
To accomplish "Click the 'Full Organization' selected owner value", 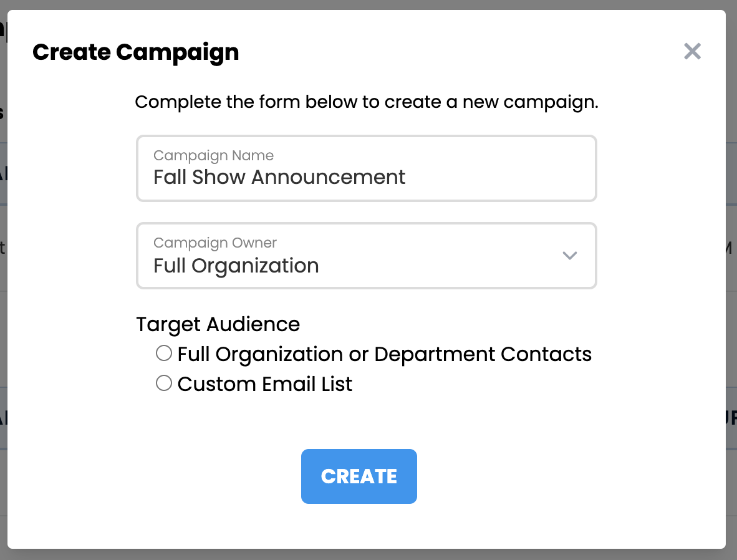I will tap(236, 266).
